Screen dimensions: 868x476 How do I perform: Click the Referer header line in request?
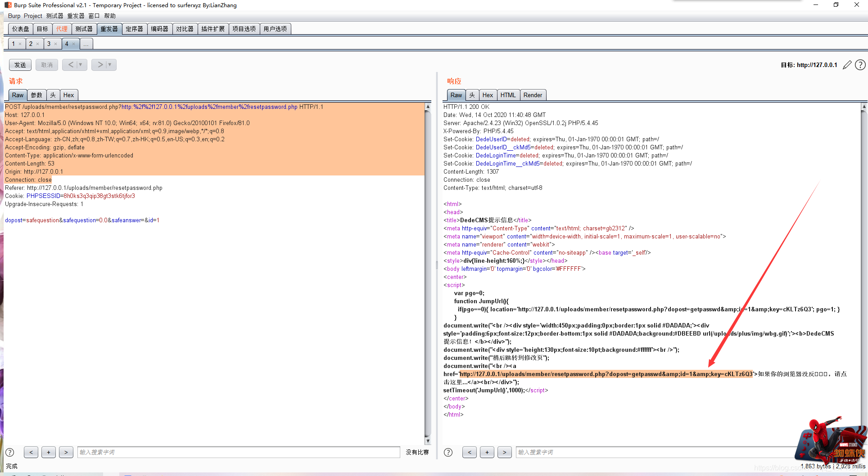tap(84, 188)
